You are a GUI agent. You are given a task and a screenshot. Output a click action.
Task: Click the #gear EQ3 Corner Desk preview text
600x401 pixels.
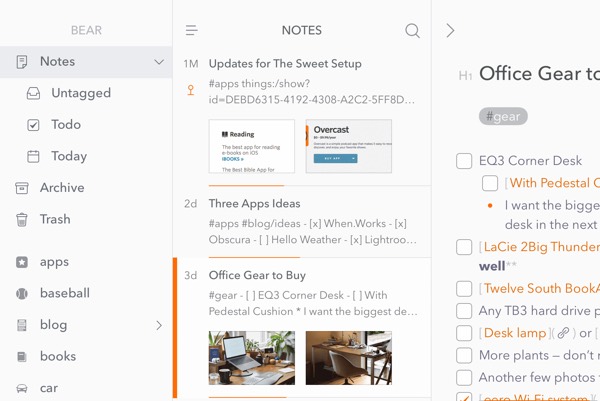[x=313, y=303]
